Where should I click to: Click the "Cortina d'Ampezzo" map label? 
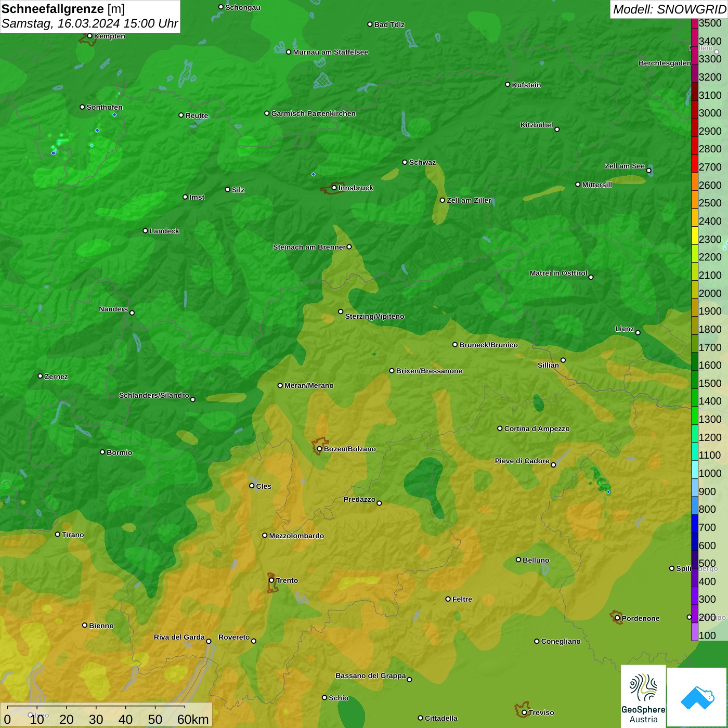(537, 428)
